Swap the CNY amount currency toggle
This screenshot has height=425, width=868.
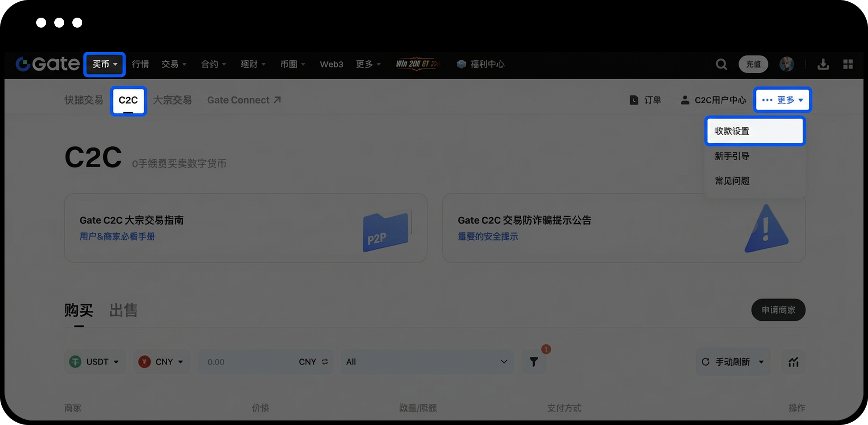tap(325, 362)
